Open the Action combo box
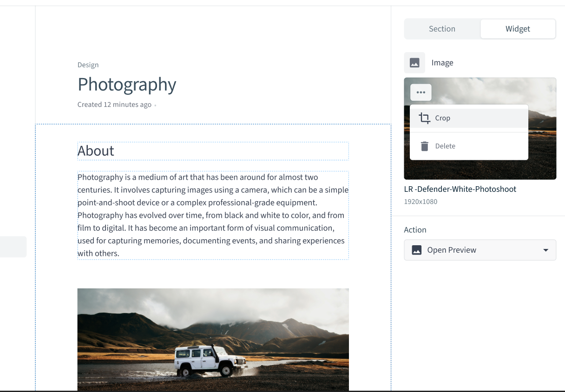 coord(480,250)
